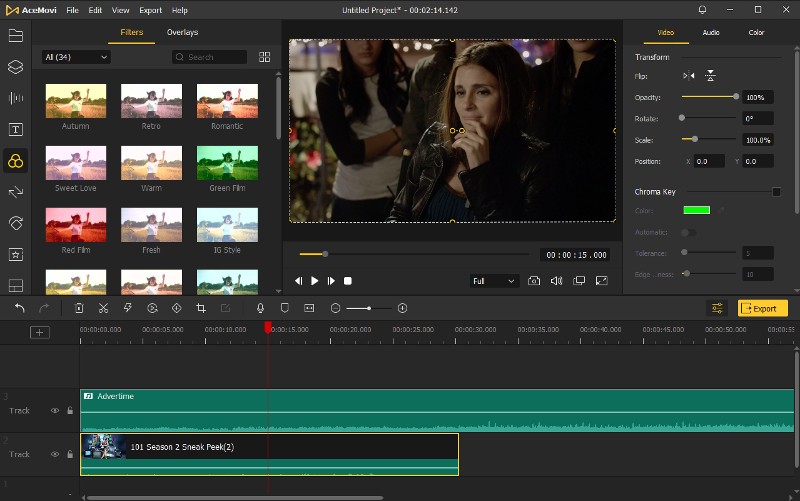Zoom in timeline with plus icon
800x501 pixels.
coord(403,308)
